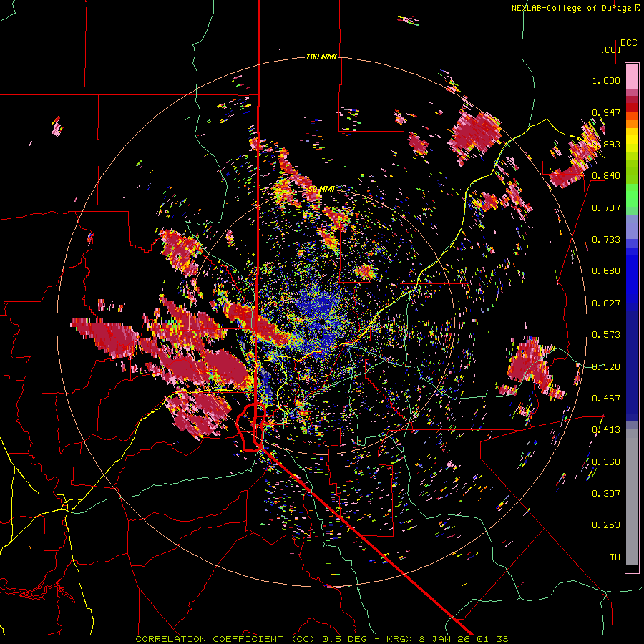Pick the yellow color bar segment
This screenshot has height=644, width=644.
point(632,140)
